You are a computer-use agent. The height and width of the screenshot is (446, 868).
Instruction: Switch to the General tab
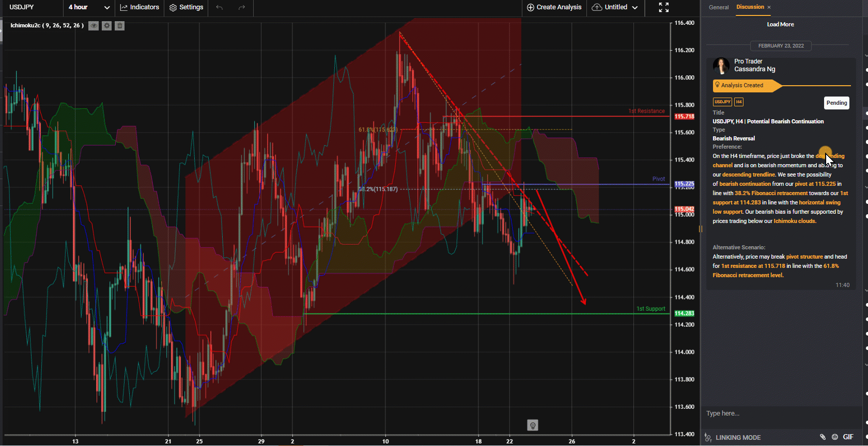coord(719,7)
